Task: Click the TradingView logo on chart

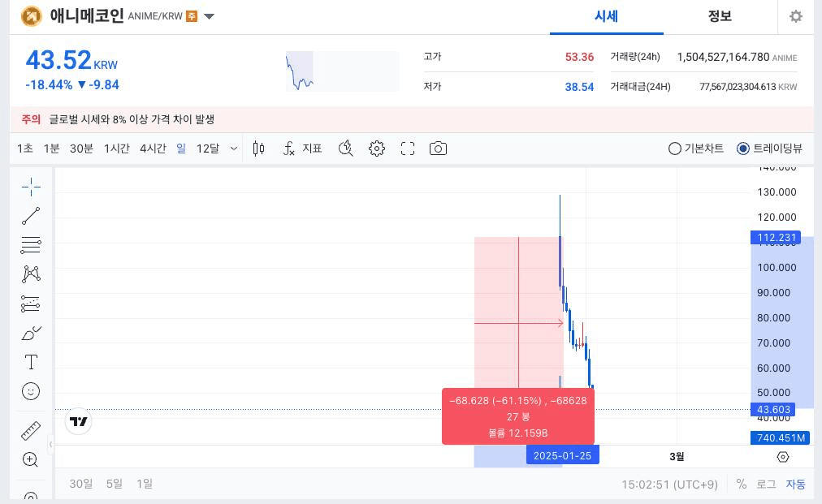Action: (79, 421)
